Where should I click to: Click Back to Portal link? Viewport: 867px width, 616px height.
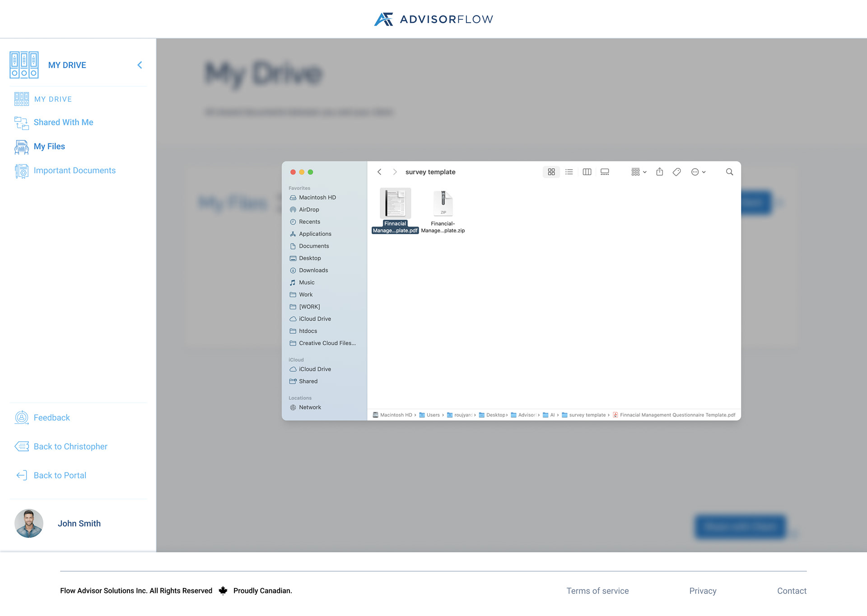coord(59,475)
